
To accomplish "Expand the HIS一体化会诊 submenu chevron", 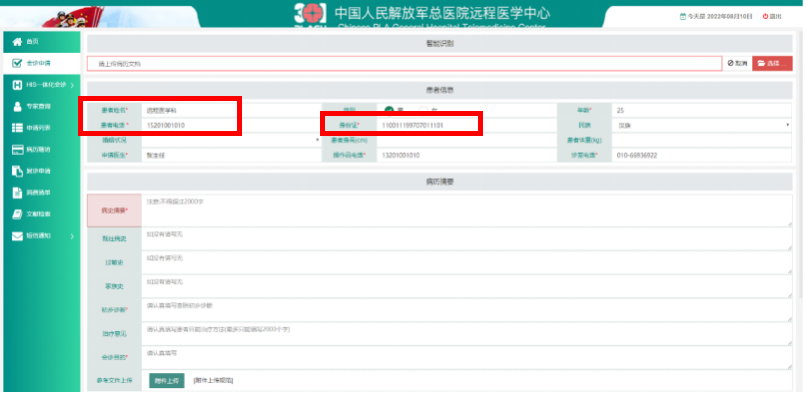I will pyautogui.click(x=72, y=85).
